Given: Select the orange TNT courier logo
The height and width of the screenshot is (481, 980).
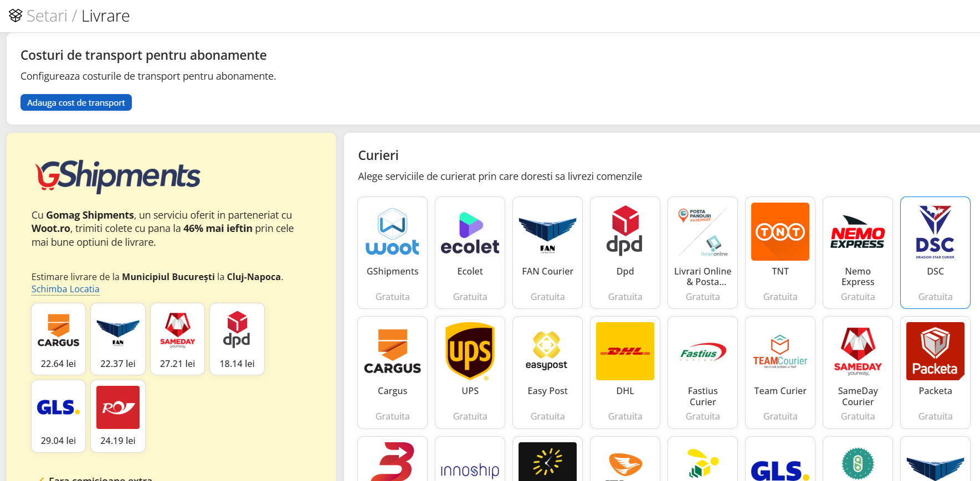Looking at the screenshot, I should click(x=780, y=231).
